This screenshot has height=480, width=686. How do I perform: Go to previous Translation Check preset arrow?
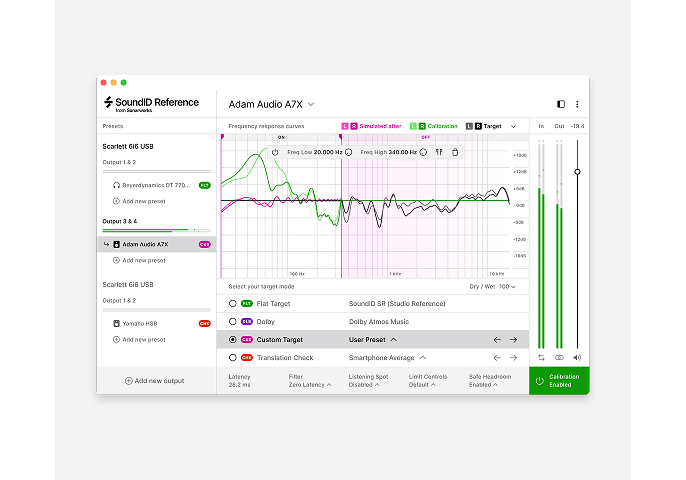497,357
